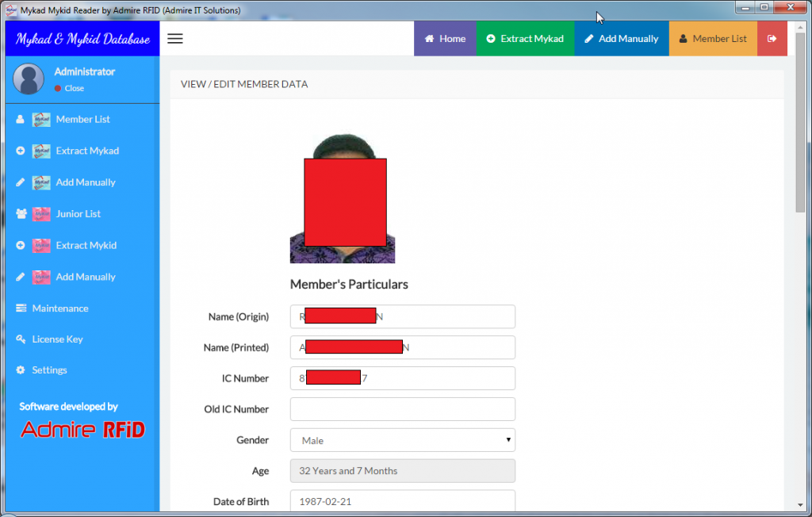This screenshot has width=812, height=517.
Task: Click the Old IC Number field
Action: pos(402,409)
